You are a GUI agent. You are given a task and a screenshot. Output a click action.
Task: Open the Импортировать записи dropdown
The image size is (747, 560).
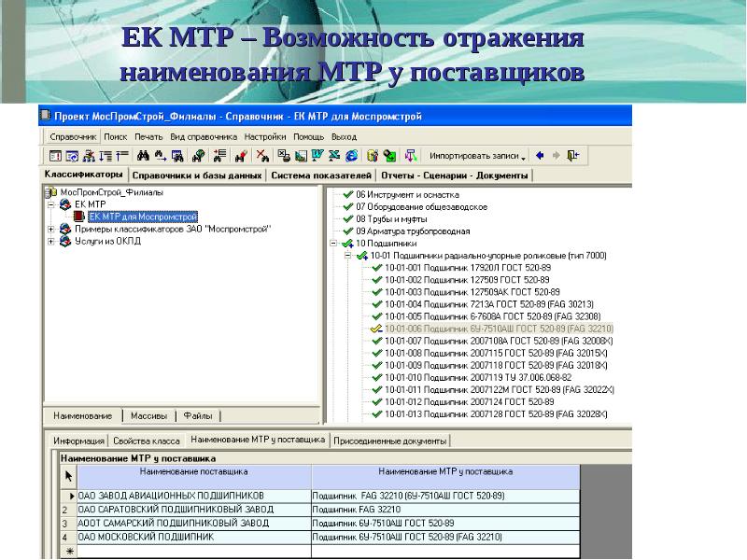coord(478,156)
